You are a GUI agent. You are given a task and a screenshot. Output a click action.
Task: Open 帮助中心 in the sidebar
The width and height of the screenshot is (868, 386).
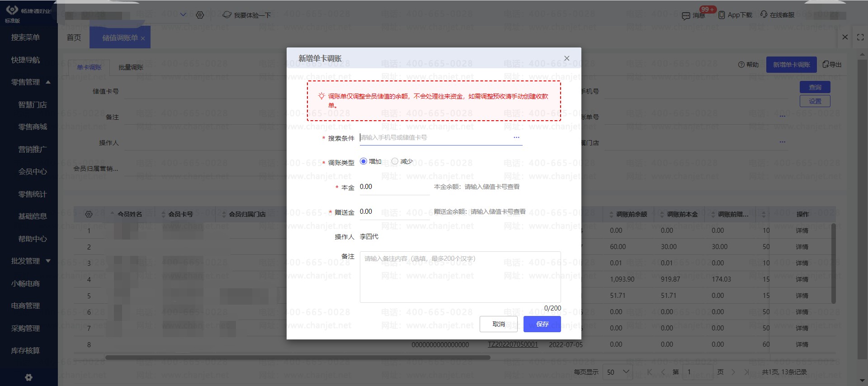33,239
